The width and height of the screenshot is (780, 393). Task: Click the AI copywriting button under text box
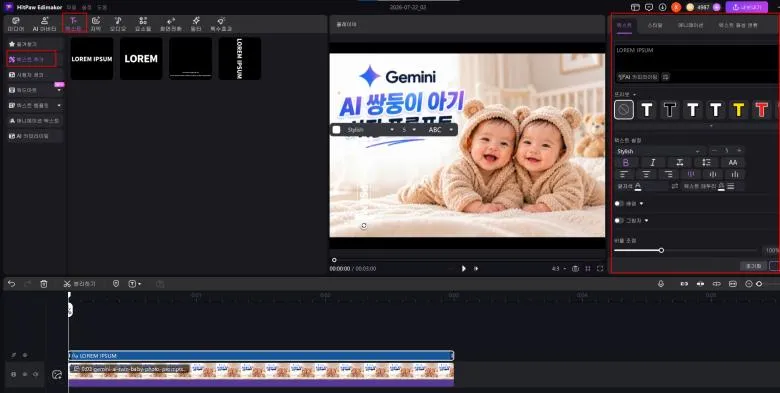[638, 77]
